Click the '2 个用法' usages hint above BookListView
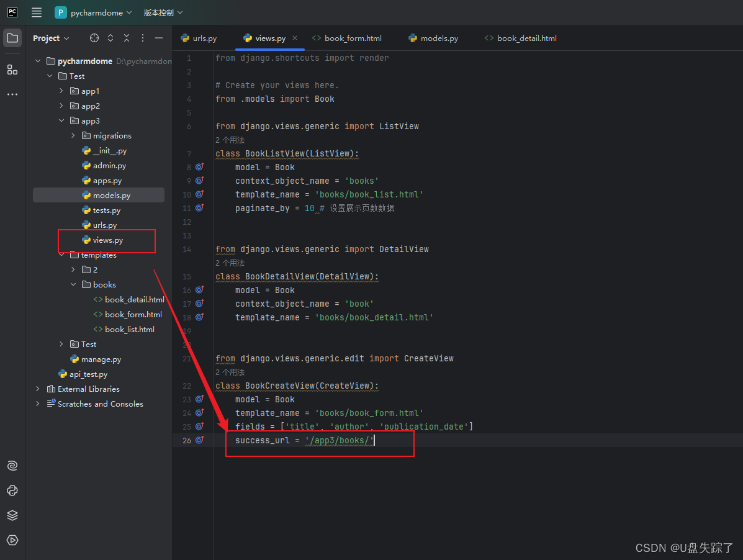Image resolution: width=743 pixels, height=560 pixels. pos(229,140)
